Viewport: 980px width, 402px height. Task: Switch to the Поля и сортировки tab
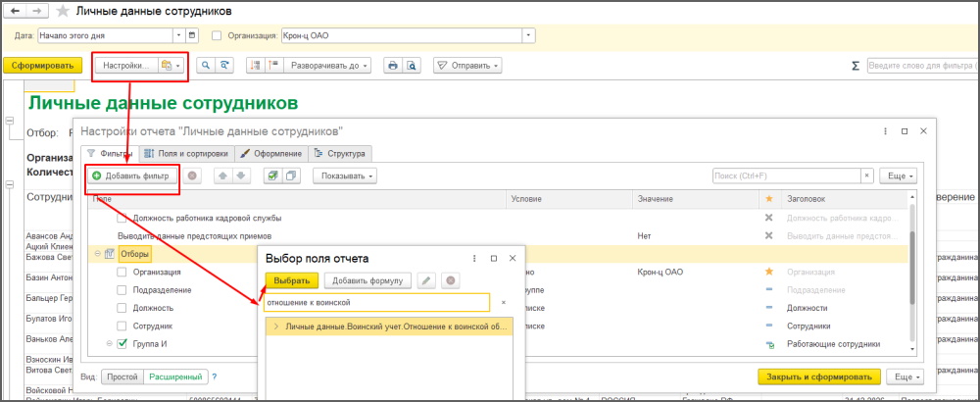tap(186, 153)
